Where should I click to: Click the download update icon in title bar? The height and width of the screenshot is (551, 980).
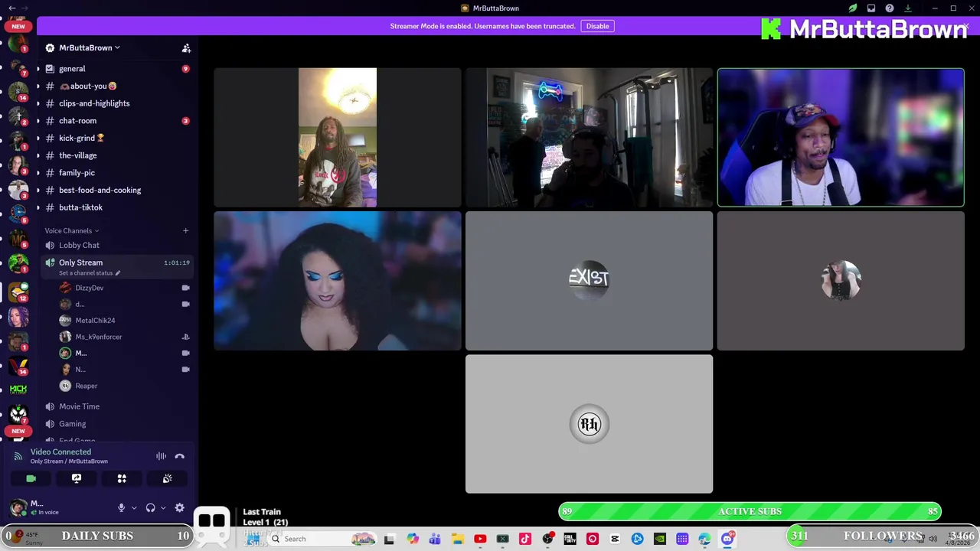pyautogui.click(x=908, y=8)
